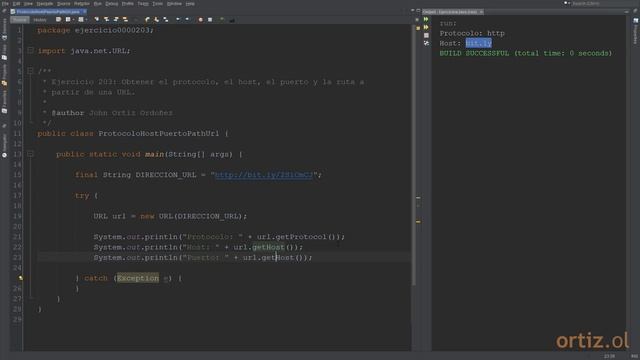
Task: Select the ProtocoloHostPuertoPathUrl.java editor tab
Action: pyautogui.click(x=48, y=12)
